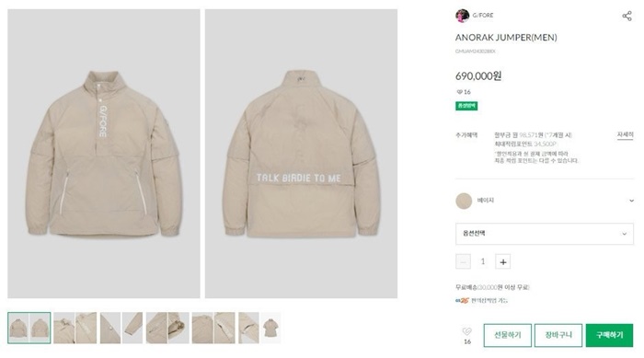644x358 pixels.
Task: Click the beige color swatch circle
Action: 464,201
